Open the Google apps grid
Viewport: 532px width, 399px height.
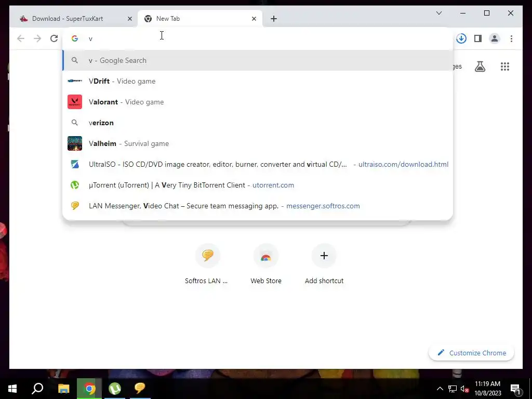(505, 66)
